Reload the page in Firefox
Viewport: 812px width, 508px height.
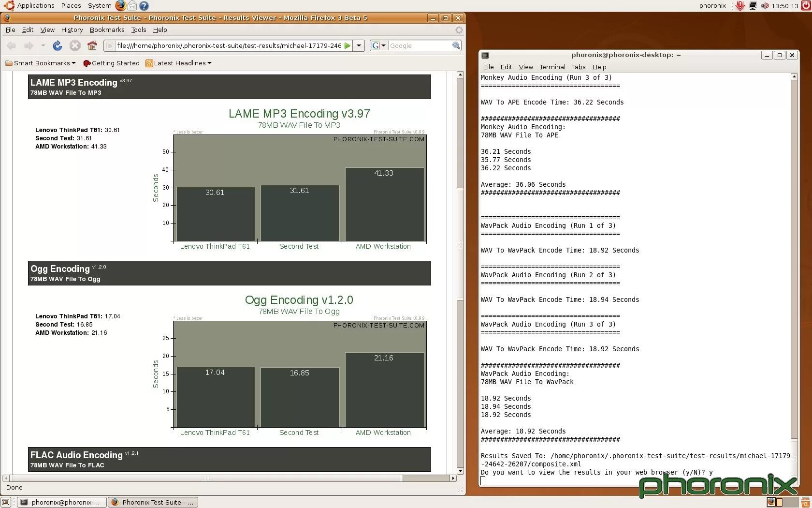pyautogui.click(x=58, y=45)
